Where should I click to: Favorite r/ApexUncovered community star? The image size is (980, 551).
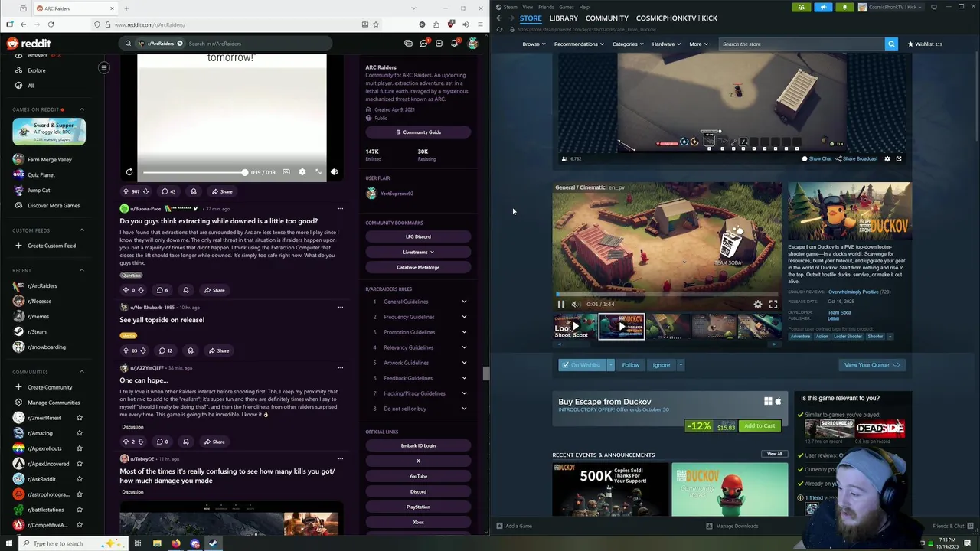point(79,464)
